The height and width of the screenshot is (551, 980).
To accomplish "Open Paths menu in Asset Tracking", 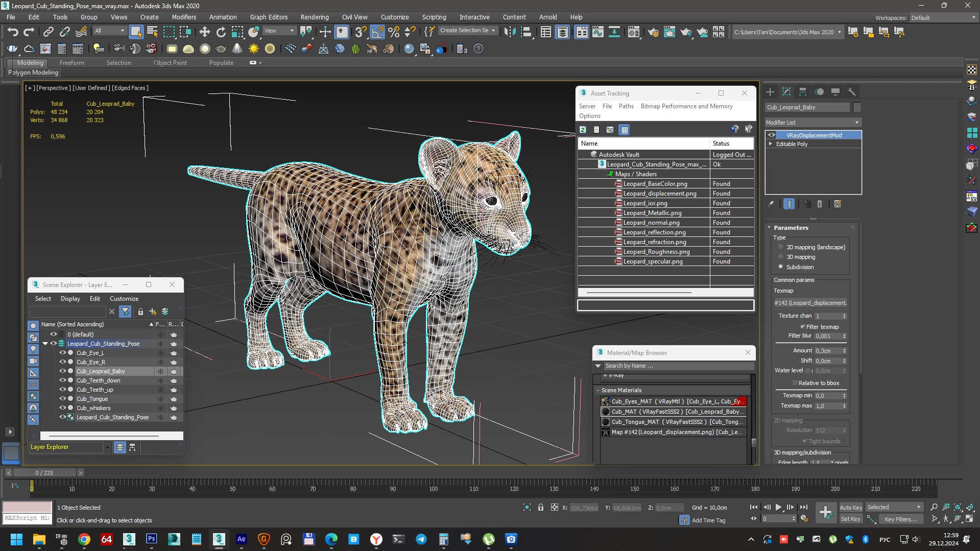I will coord(626,106).
